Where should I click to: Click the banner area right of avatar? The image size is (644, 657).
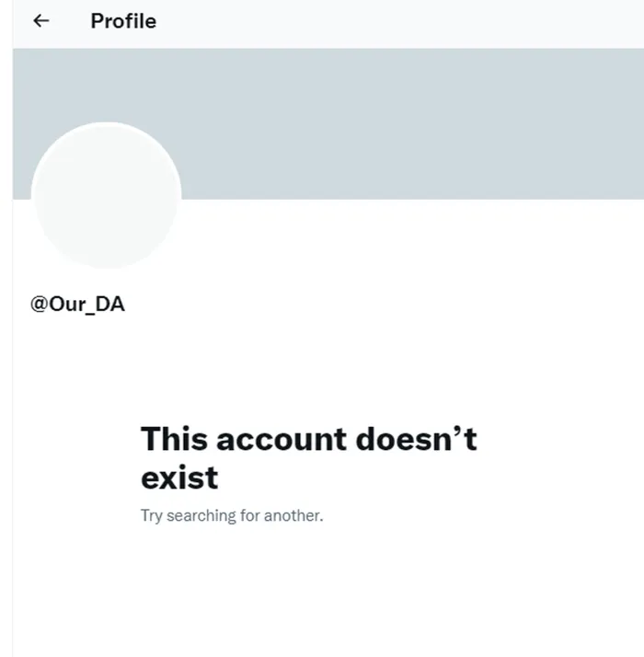click(413, 123)
